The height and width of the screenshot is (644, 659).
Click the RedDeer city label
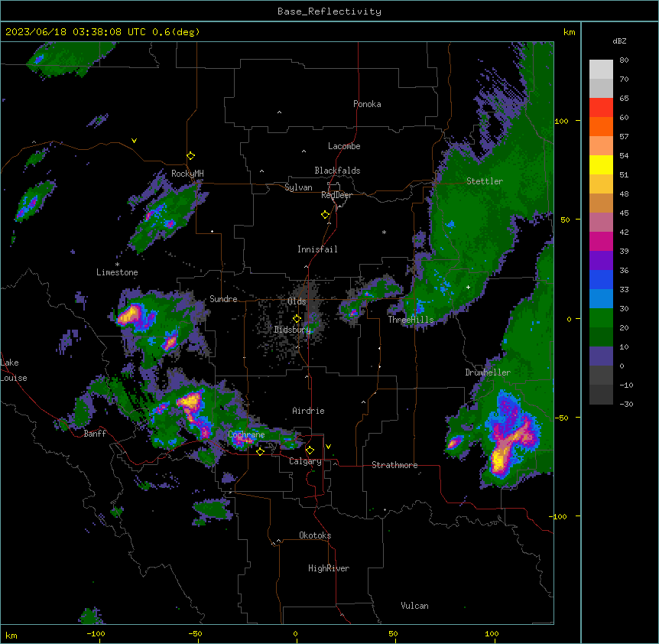(x=336, y=195)
